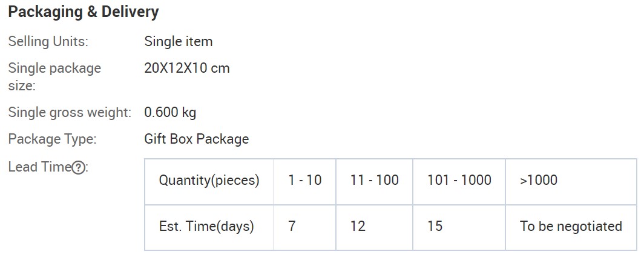Viewport: 644px width, 257px height.
Task: Click the Lead Time help question-mark icon
Action: [79, 168]
